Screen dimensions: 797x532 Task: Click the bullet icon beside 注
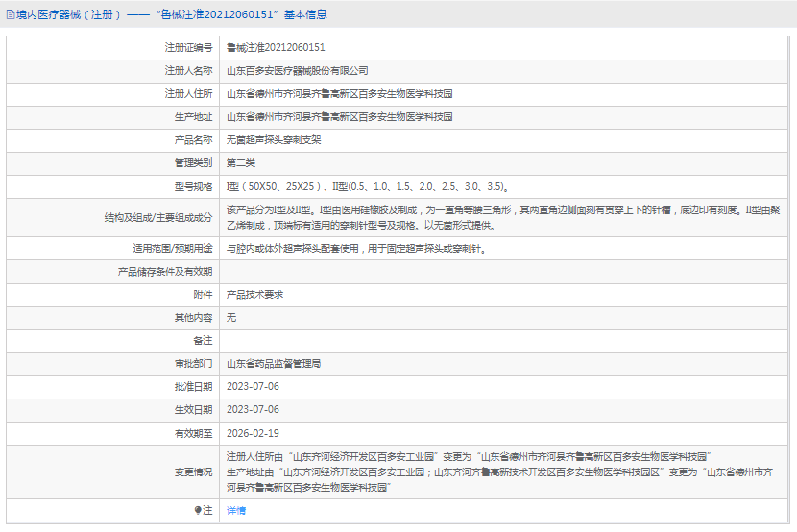(198, 510)
